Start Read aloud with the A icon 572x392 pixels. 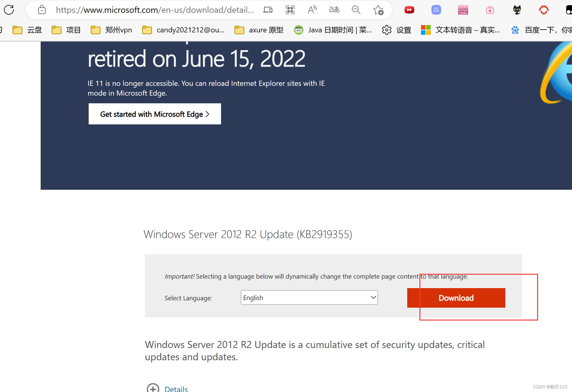[312, 10]
